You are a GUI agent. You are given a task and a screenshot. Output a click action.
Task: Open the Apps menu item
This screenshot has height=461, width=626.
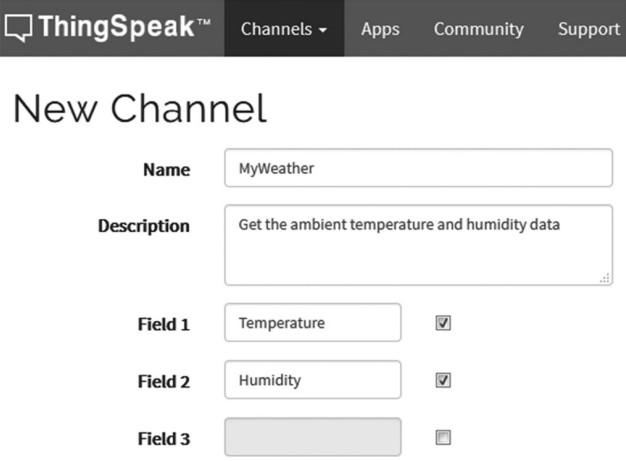pos(380,29)
